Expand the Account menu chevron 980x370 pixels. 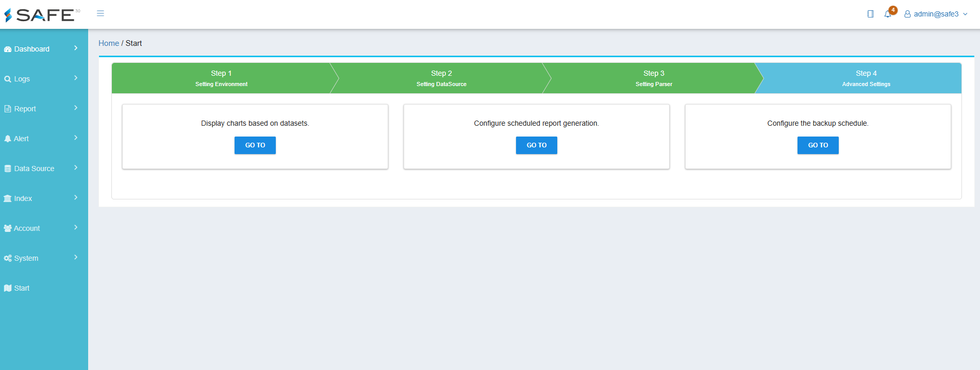76,227
